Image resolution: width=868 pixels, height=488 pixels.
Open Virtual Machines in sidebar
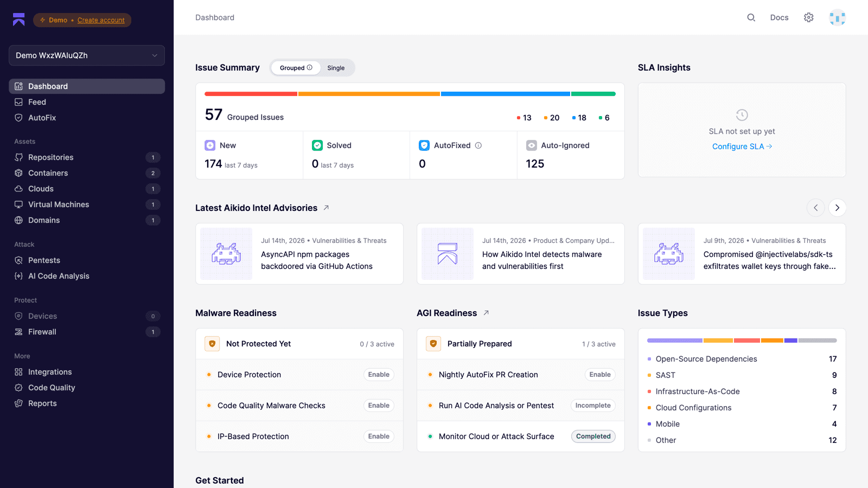pos(87,204)
